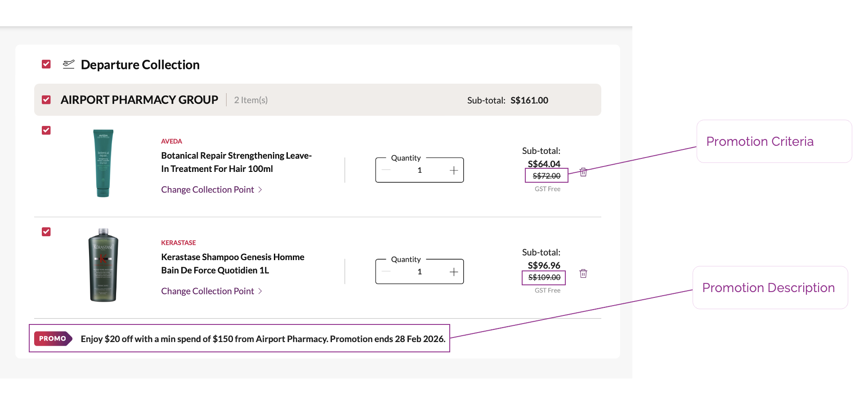Remove Kerastase shampoo using trash icon
868x405 pixels.
583,274
